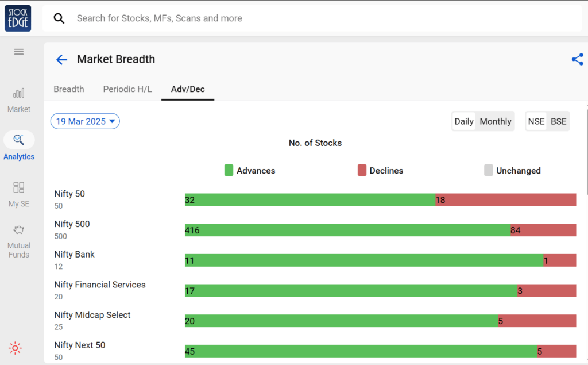588x365 pixels.
Task: Click the green Advances legend swatch
Action: [x=229, y=170]
